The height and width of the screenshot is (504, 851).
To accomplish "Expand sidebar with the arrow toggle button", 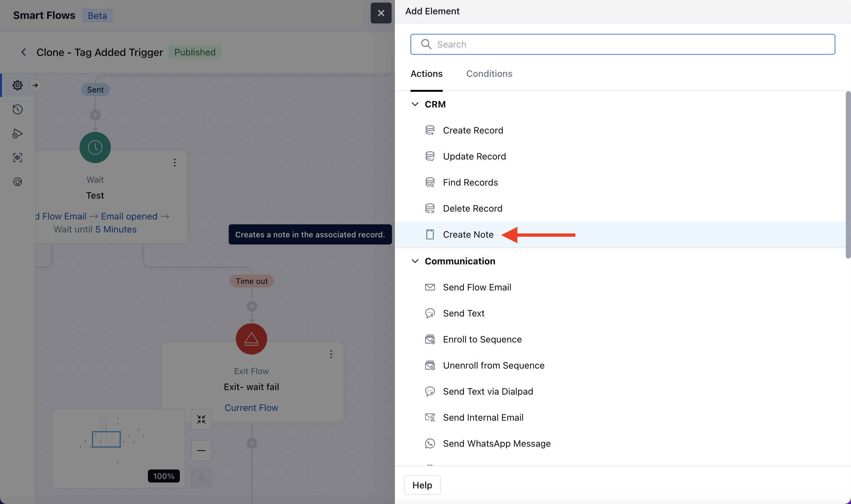I will click(35, 85).
